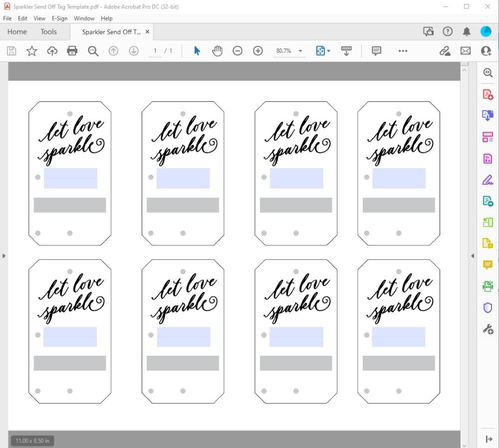Open the Organize Pages tool
The image size is (499, 448).
tap(488, 137)
